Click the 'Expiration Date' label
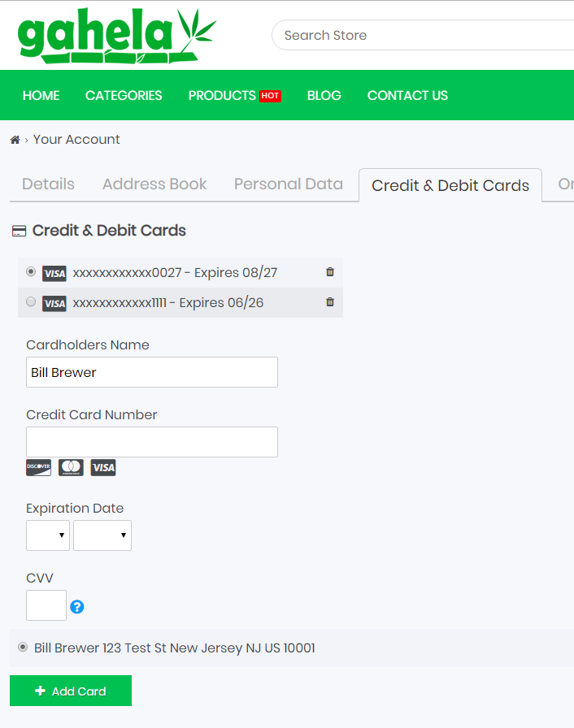 click(75, 508)
